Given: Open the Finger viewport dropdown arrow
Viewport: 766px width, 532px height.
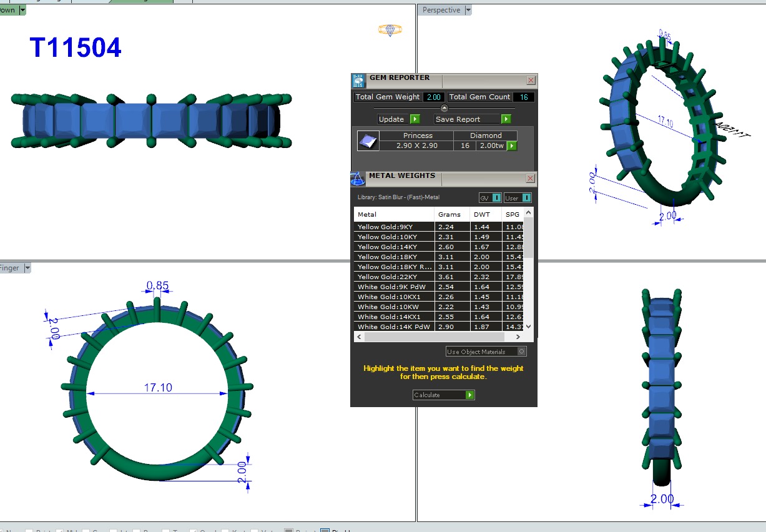Looking at the screenshot, I should click(x=26, y=268).
